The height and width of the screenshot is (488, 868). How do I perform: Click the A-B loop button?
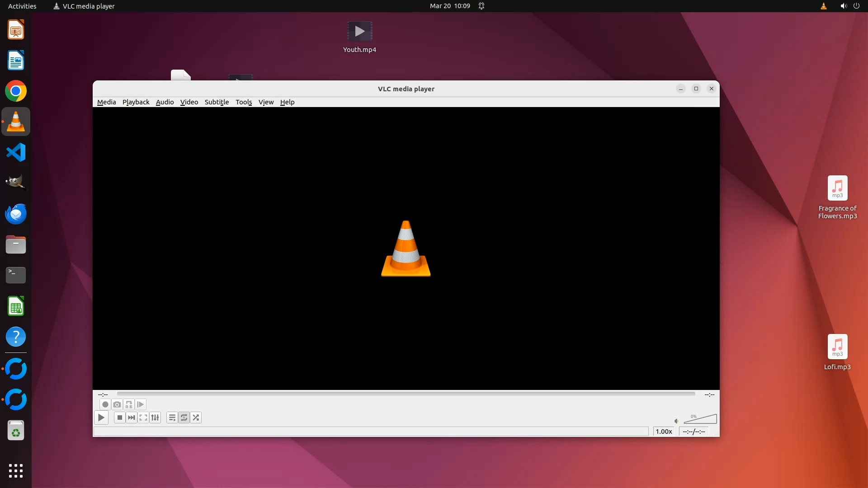[129, 404]
